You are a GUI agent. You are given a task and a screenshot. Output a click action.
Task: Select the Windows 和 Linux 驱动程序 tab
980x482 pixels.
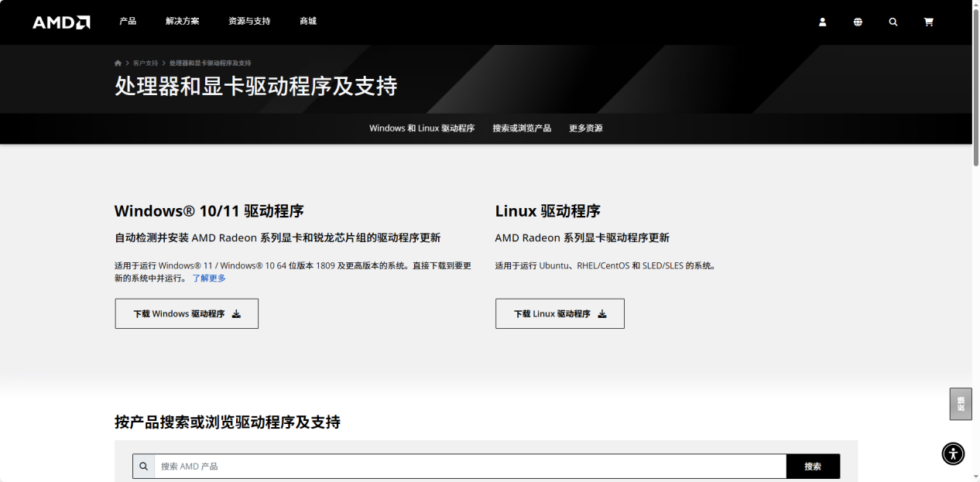click(x=422, y=128)
